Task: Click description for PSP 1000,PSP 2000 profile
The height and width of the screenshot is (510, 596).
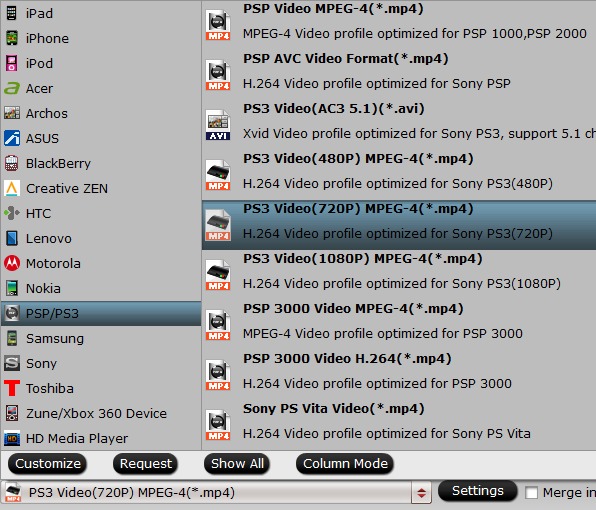Action: [x=415, y=34]
